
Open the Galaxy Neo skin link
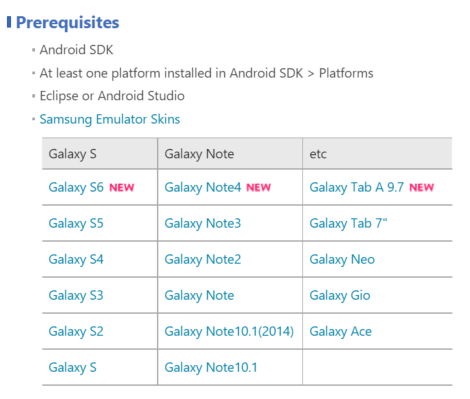pos(342,260)
